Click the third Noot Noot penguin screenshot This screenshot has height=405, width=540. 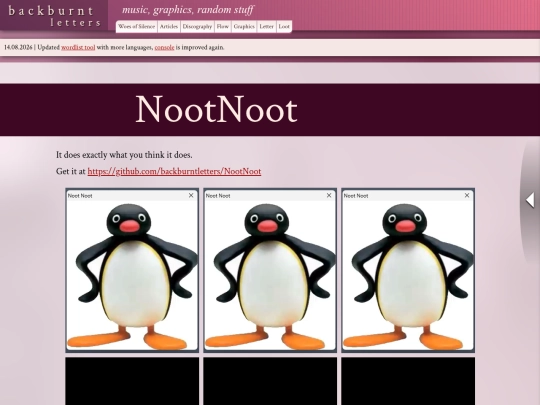408,270
